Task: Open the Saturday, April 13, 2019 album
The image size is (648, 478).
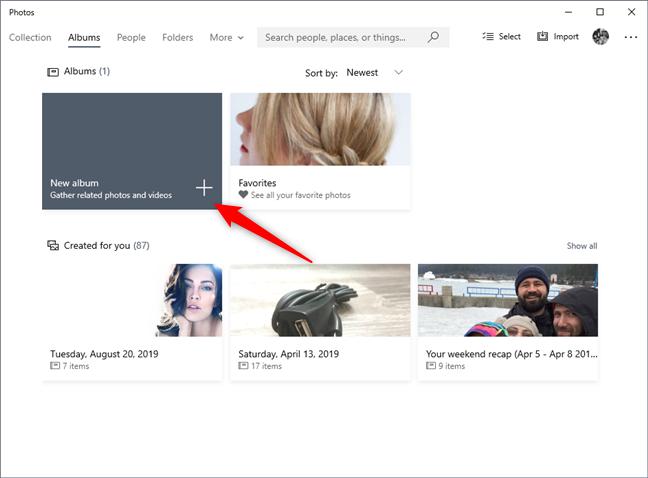Action: tap(320, 322)
